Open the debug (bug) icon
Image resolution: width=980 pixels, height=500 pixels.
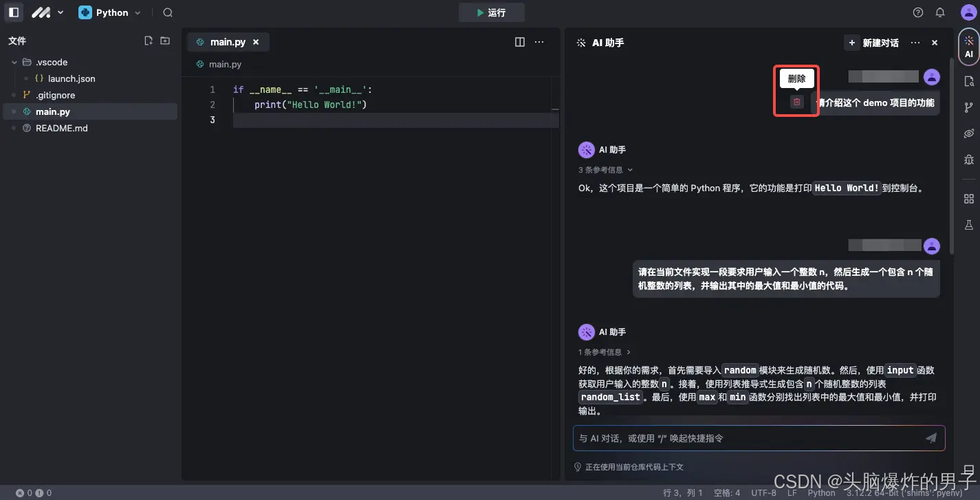coord(970,159)
